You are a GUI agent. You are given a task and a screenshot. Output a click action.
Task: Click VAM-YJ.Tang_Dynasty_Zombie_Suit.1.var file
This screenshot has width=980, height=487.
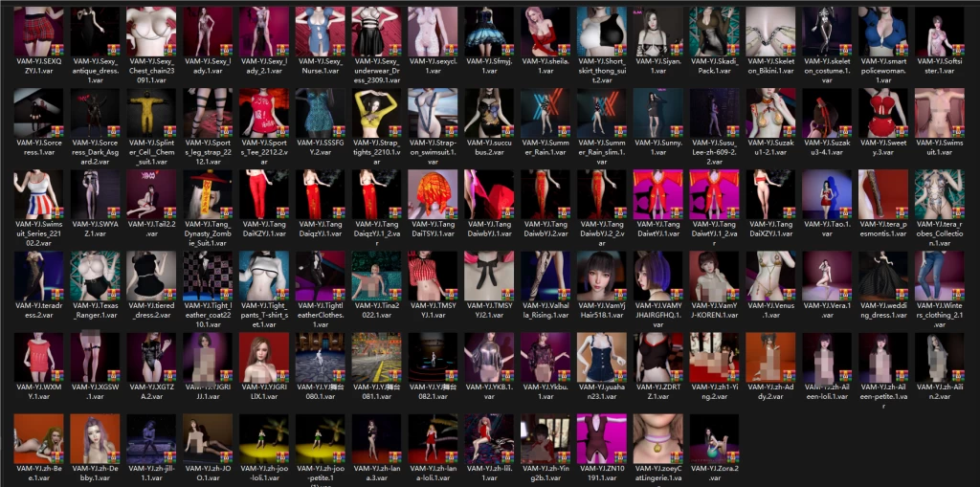pyautogui.click(x=208, y=194)
